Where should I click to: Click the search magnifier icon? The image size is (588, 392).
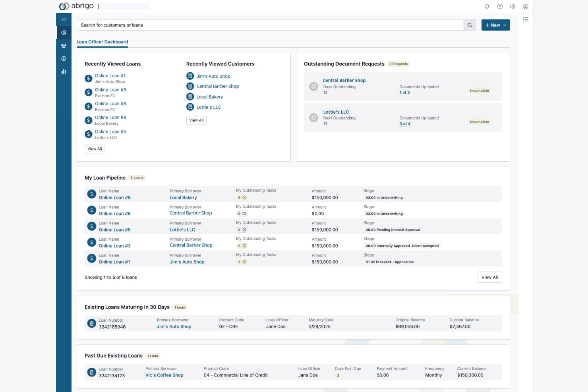click(x=470, y=25)
